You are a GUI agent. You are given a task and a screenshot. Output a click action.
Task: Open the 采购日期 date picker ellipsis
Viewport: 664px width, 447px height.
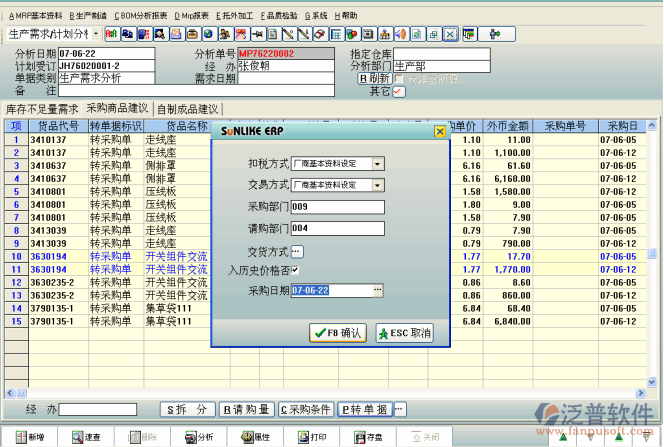(377, 290)
